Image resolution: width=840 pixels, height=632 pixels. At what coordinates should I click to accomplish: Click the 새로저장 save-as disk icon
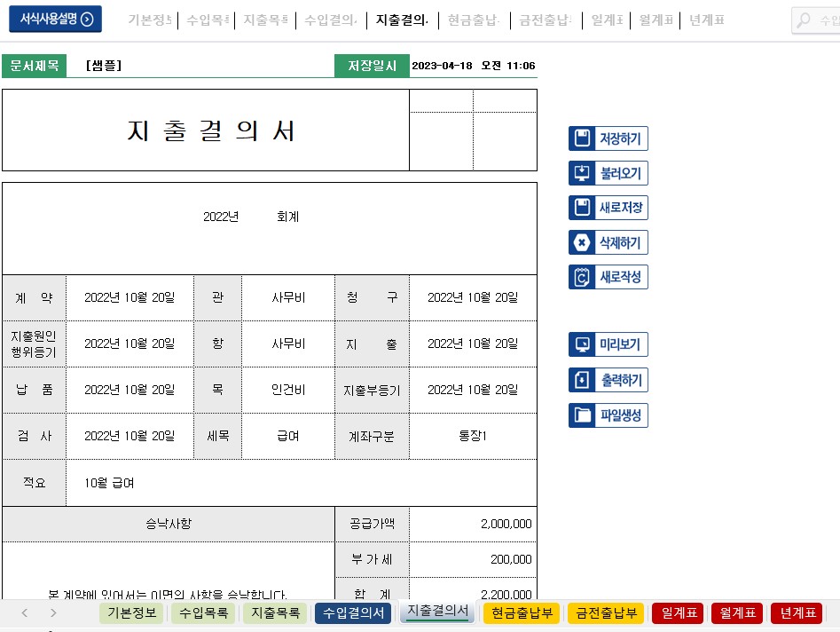[582, 208]
